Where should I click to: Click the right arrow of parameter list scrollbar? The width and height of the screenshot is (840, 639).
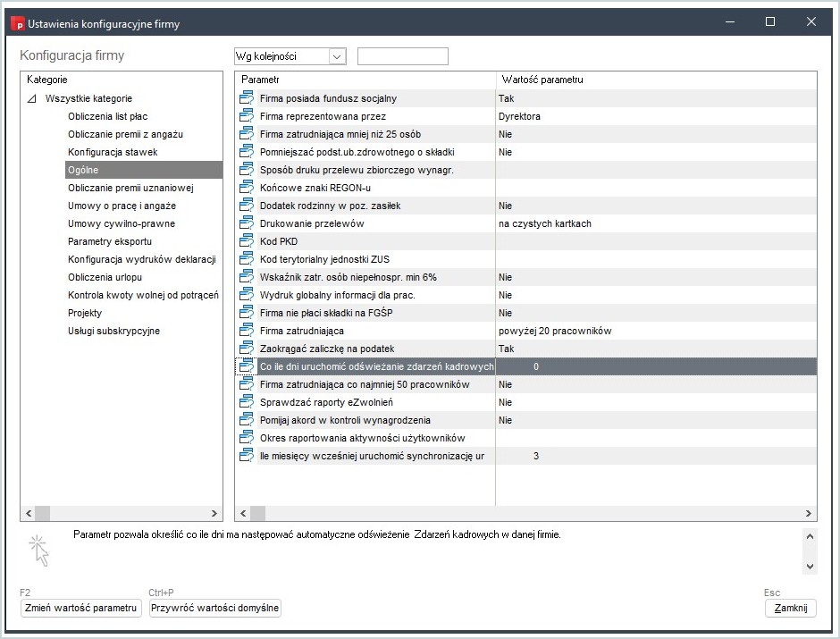pos(809,513)
